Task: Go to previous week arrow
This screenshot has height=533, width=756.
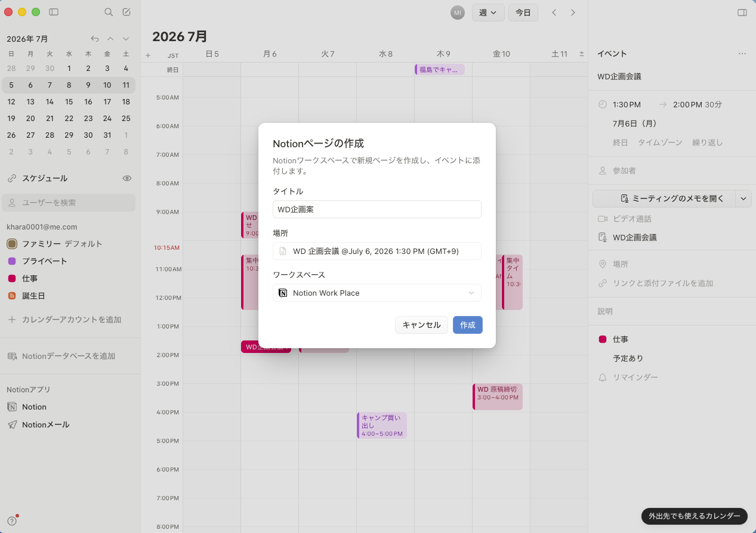Action: (554, 13)
